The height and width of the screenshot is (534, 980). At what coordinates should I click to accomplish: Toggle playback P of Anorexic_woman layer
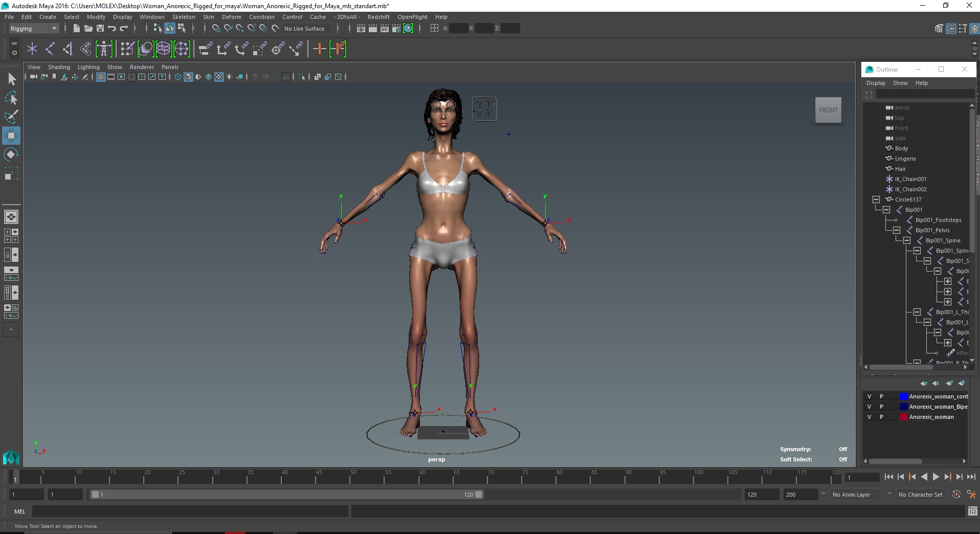pos(881,417)
